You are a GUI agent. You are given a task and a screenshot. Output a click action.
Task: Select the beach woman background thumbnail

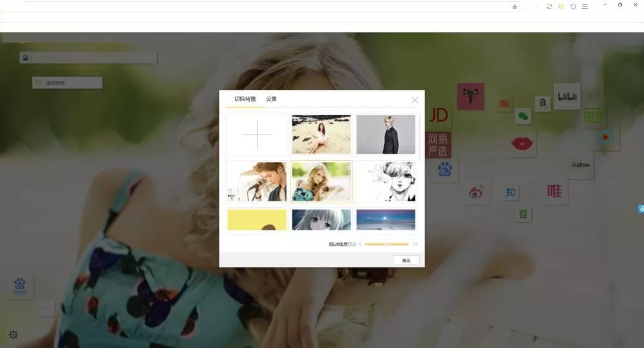pos(321,134)
